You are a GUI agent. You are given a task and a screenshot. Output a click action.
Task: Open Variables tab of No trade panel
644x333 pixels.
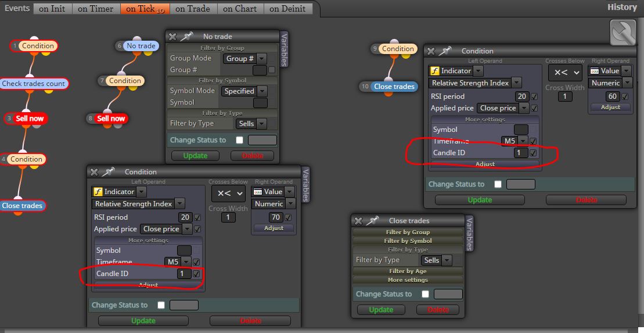284,49
